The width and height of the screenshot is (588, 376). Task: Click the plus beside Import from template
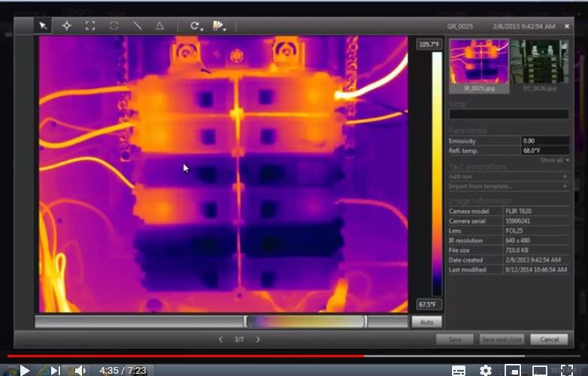(x=565, y=186)
